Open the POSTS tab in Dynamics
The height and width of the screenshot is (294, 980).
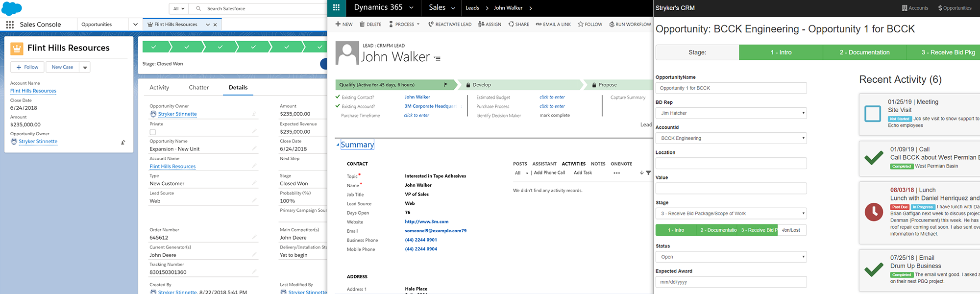(x=520, y=164)
